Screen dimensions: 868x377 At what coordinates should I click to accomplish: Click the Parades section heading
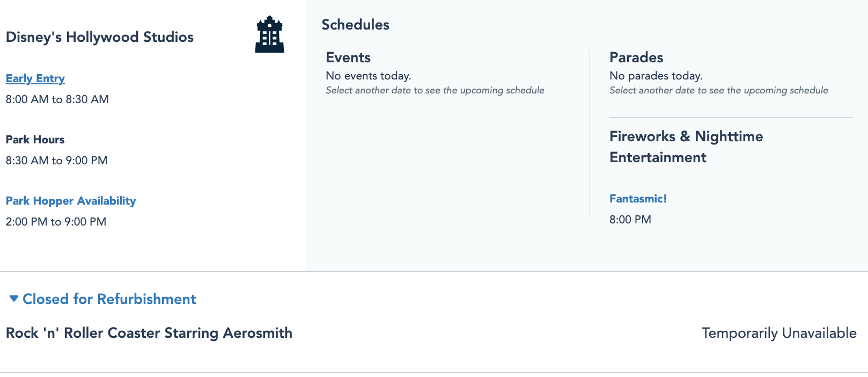636,57
